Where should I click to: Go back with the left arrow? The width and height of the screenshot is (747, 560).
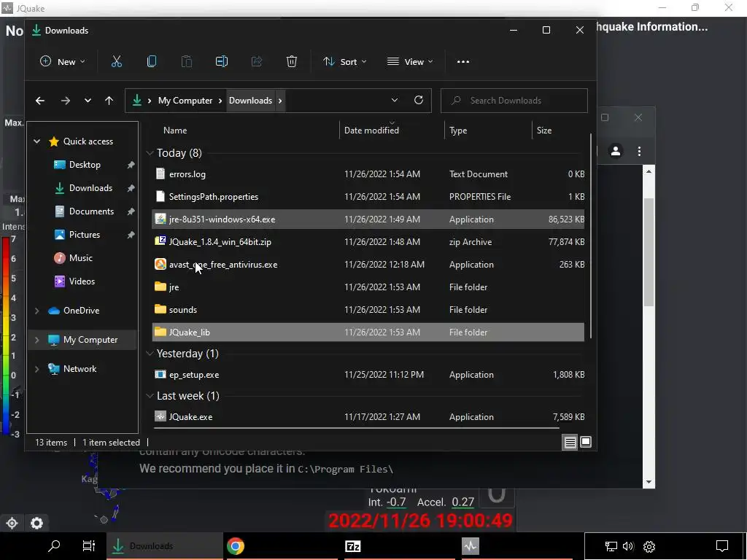click(x=40, y=101)
